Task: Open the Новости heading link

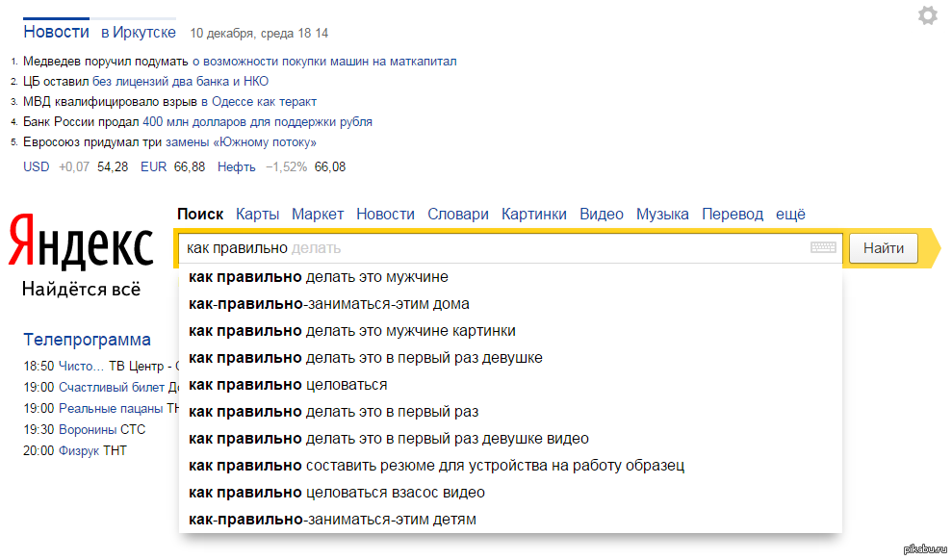Action: (x=56, y=32)
